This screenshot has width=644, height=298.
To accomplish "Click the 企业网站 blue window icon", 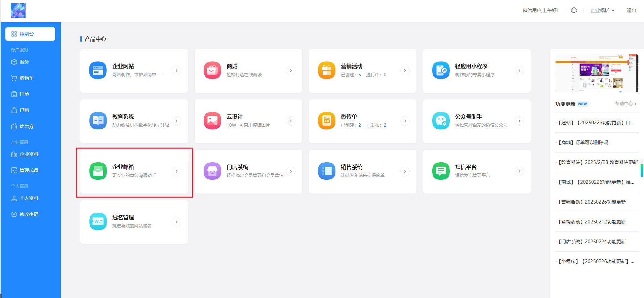I will point(98,70).
